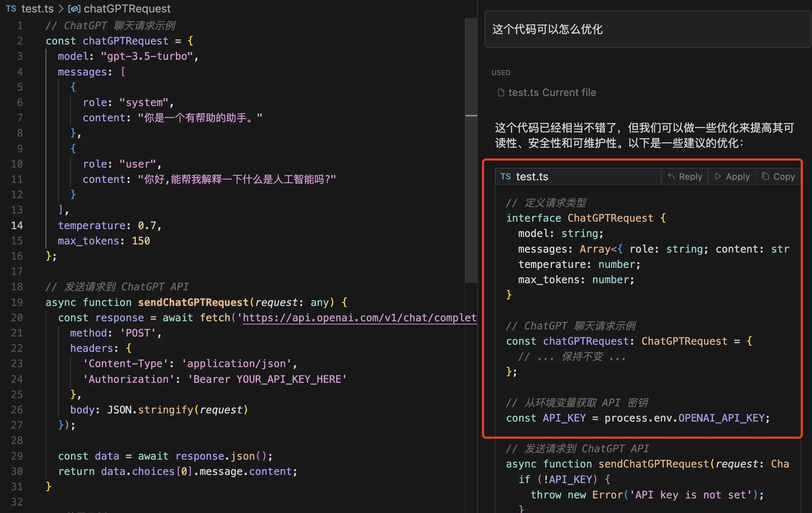Click line number 2 in gutter
The image size is (812, 513).
click(20, 41)
